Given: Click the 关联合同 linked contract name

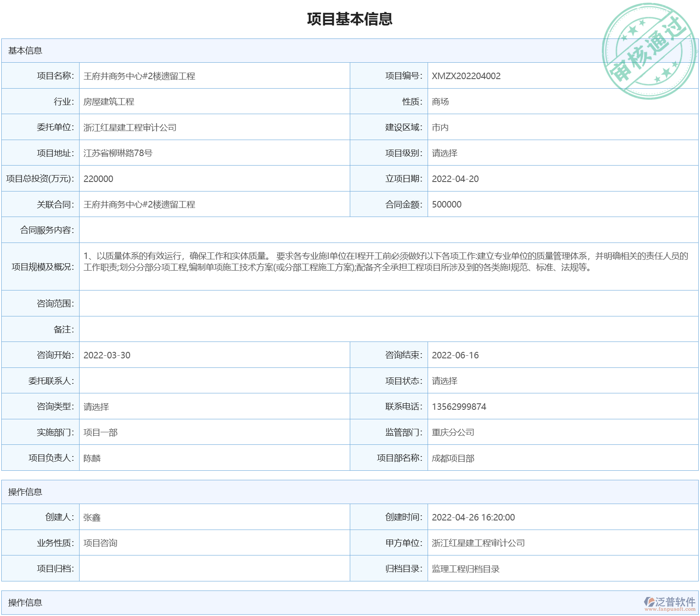Looking at the screenshot, I should [139, 204].
